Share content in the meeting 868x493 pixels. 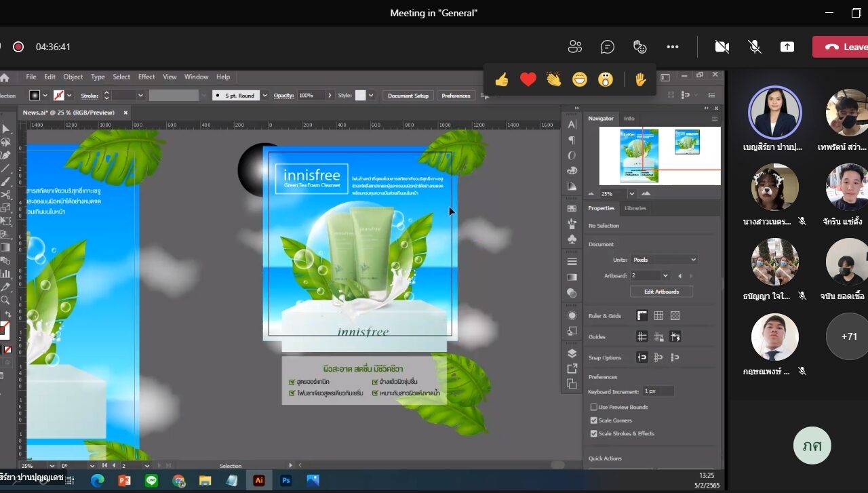pyautogui.click(x=787, y=47)
